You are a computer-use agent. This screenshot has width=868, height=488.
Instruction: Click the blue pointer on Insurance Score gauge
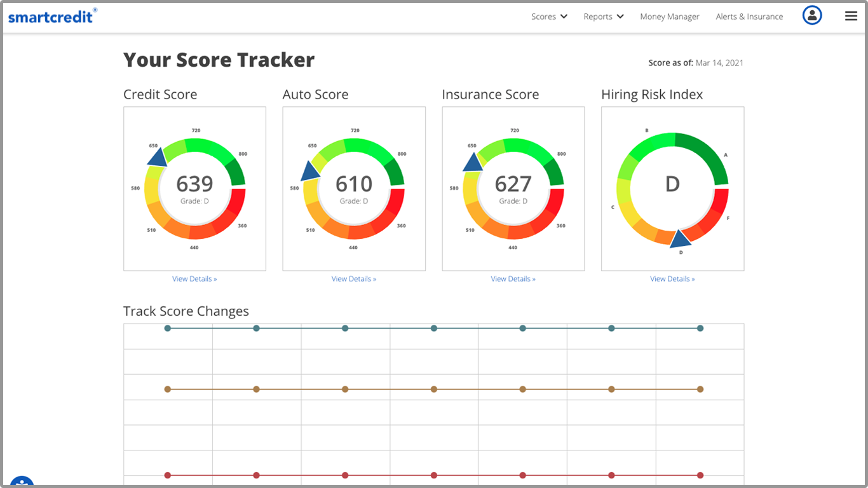tap(473, 162)
